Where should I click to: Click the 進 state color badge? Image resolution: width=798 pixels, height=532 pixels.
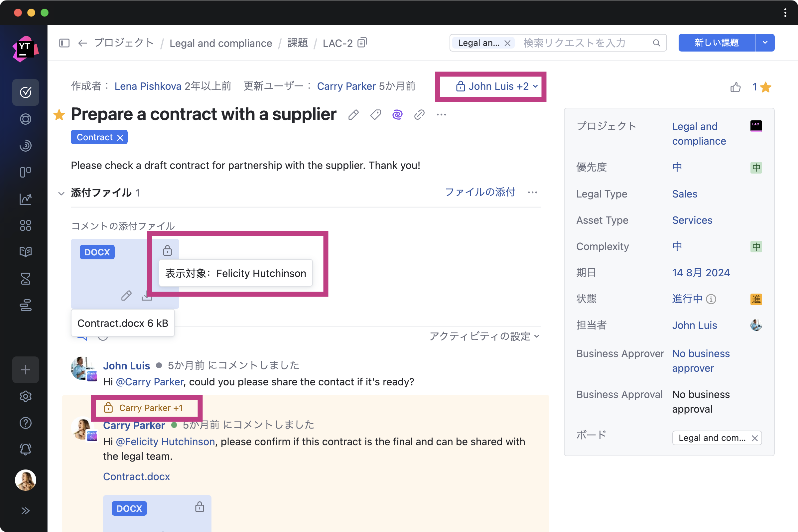[756, 299]
